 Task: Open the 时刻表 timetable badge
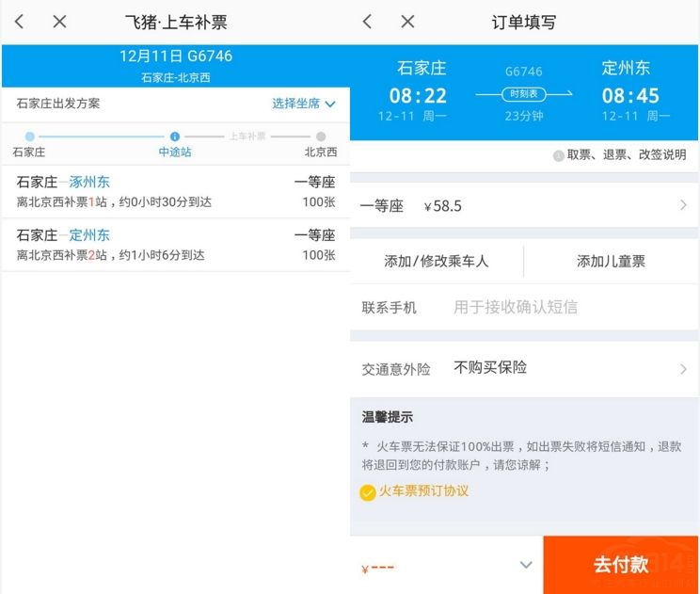pyautogui.click(x=524, y=94)
